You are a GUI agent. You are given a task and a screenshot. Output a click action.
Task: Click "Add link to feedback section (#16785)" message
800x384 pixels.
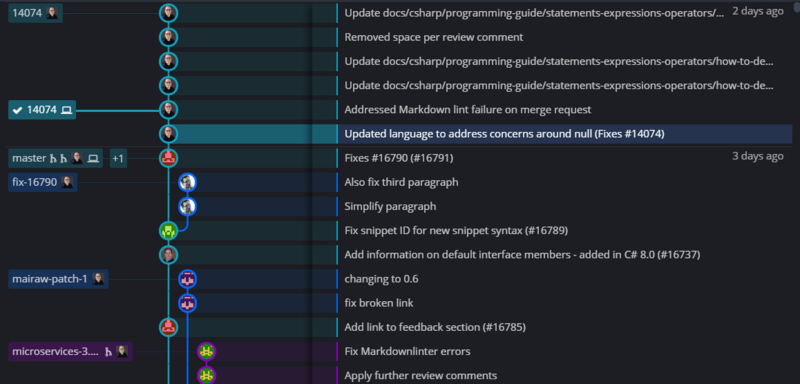[435, 327]
